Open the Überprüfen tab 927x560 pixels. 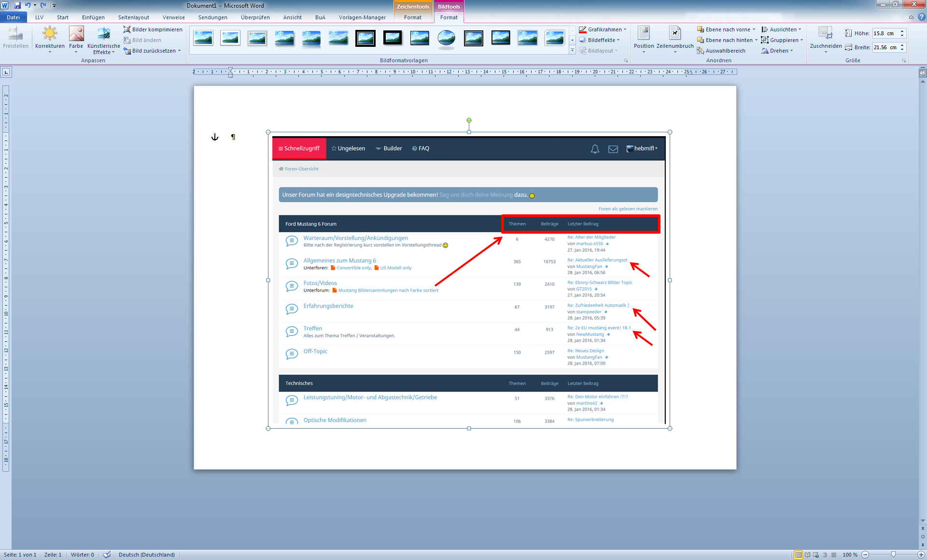point(255,17)
